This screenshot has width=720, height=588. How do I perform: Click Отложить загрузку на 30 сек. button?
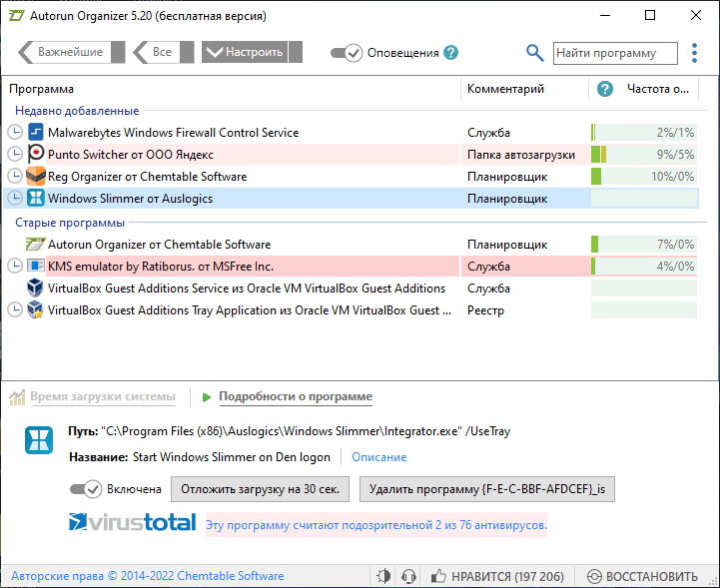point(260,489)
